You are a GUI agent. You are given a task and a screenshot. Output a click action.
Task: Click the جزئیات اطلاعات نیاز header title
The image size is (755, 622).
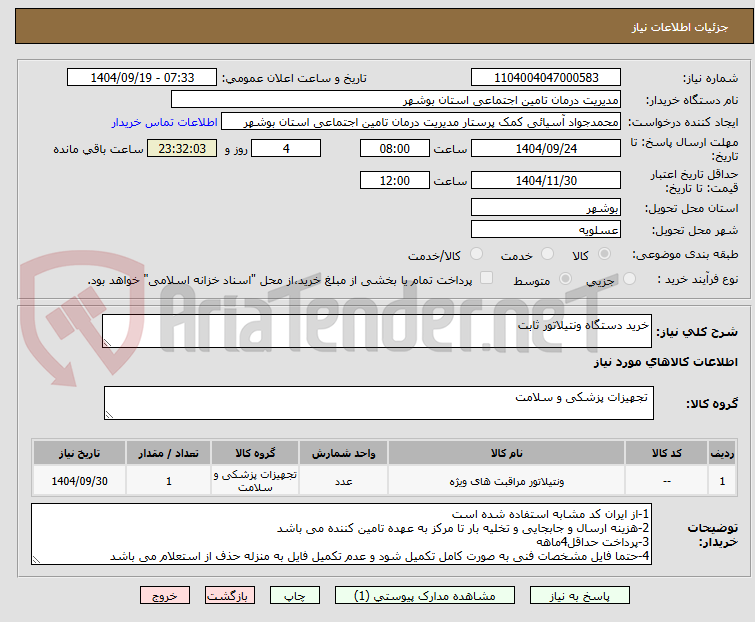tap(679, 27)
